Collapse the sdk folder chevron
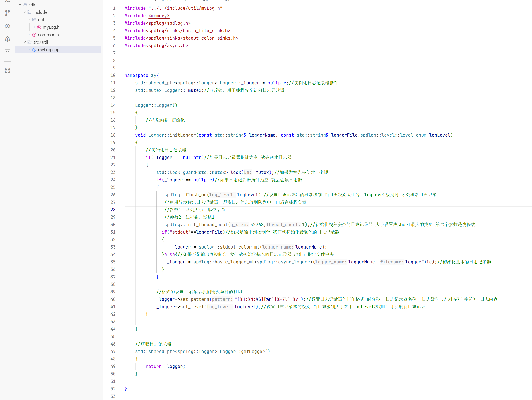 coord(20,5)
